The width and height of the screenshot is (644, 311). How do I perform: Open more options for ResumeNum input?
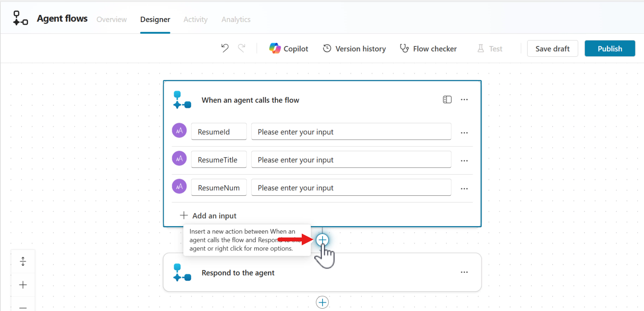464,189
